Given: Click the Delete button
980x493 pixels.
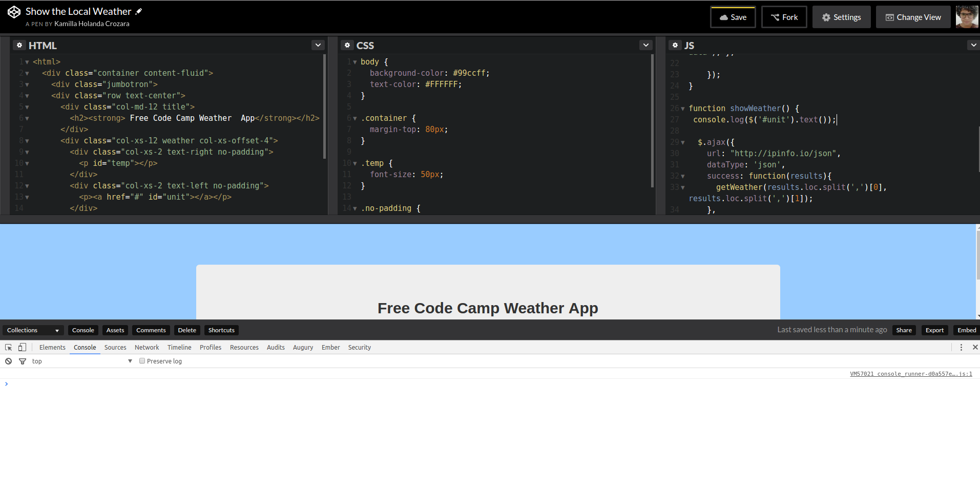Looking at the screenshot, I should [187, 330].
